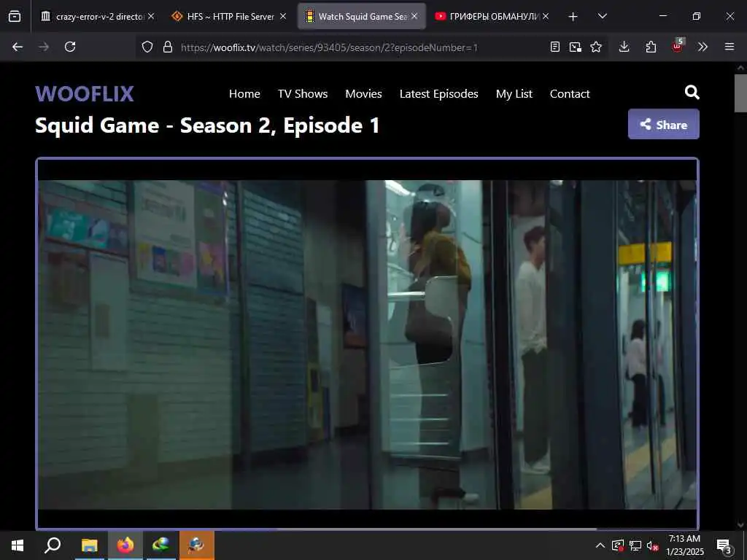The image size is (747, 560).
Task: Click the scrollbar up arrow
Action: point(740,68)
